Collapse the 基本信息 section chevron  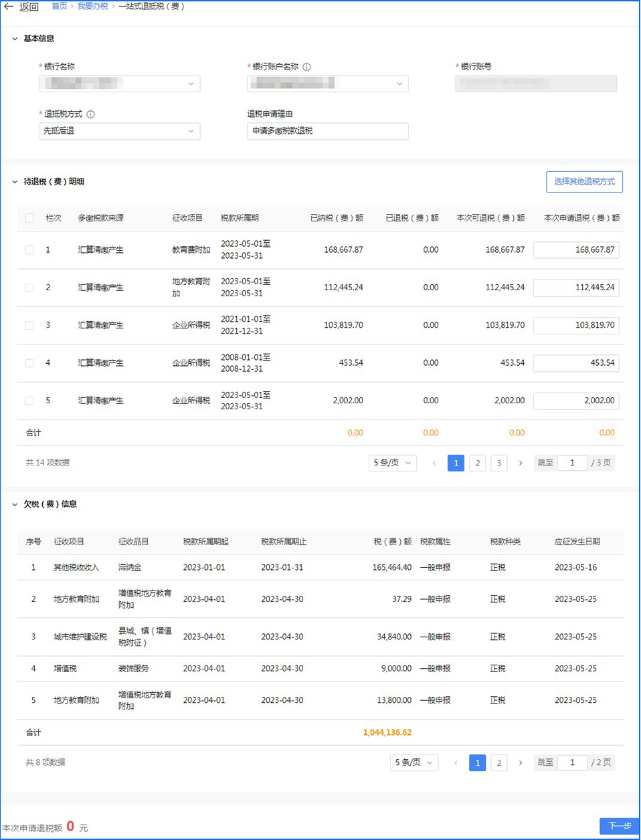pyautogui.click(x=15, y=39)
